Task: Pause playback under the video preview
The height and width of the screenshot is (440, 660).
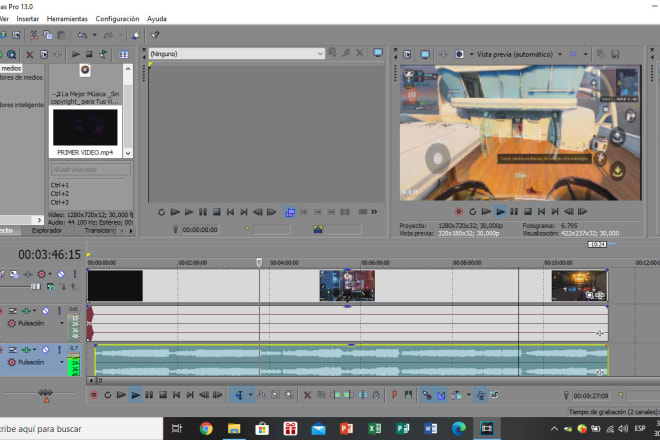Action: coord(514,212)
